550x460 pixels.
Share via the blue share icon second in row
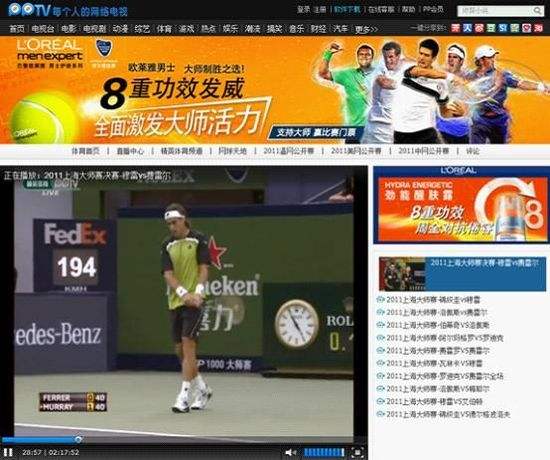point(467,28)
